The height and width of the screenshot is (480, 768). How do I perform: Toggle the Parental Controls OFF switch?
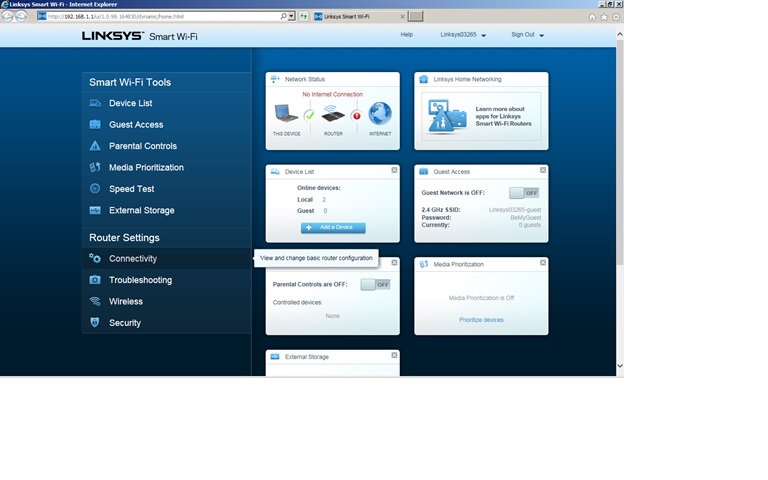(x=376, y=285)
